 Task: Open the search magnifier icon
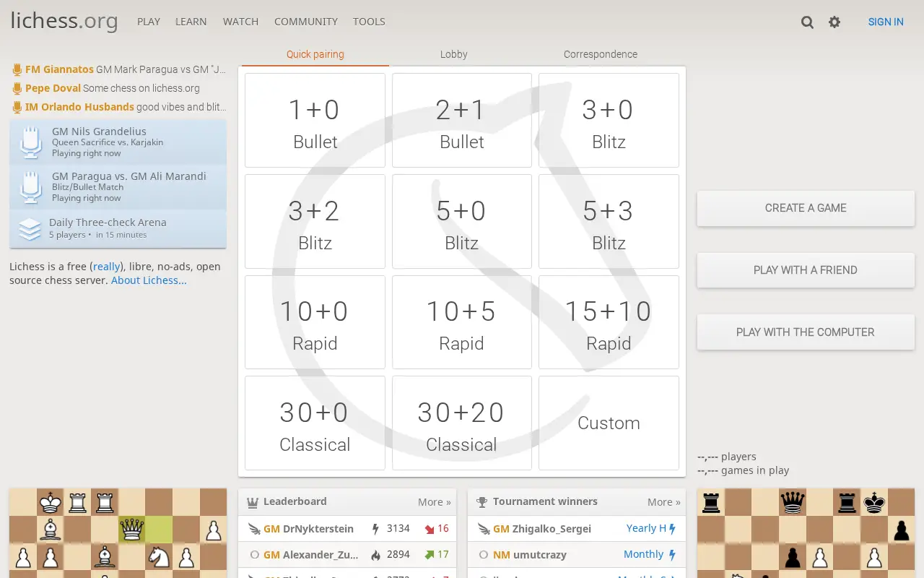(x=807, y=22)
